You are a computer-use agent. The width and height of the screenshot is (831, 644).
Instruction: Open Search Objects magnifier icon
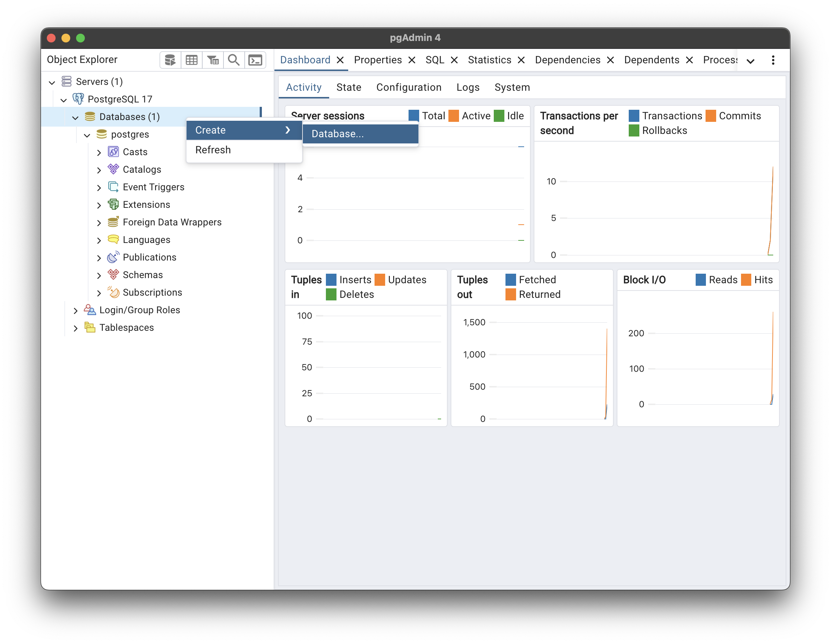234,60
